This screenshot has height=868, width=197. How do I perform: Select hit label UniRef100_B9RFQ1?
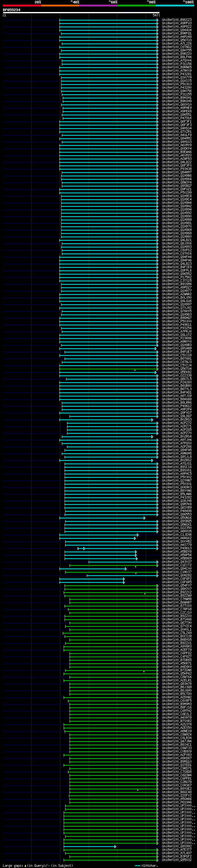tap(177, 33)
